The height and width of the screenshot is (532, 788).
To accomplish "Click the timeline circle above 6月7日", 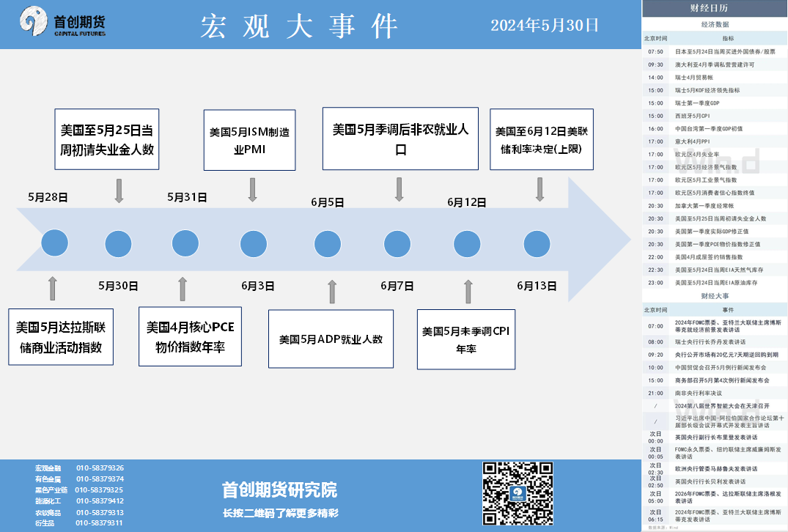I will click(x=397, y=244).
